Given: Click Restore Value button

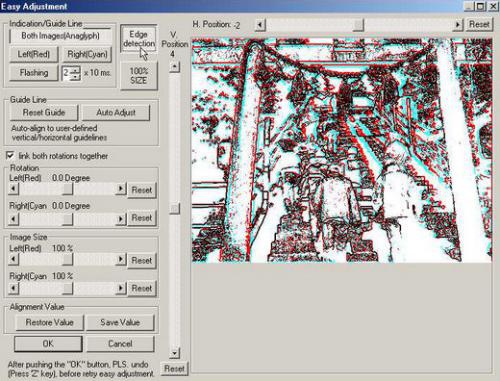Looking at the screenshot, I should click(x=49, y=322).
